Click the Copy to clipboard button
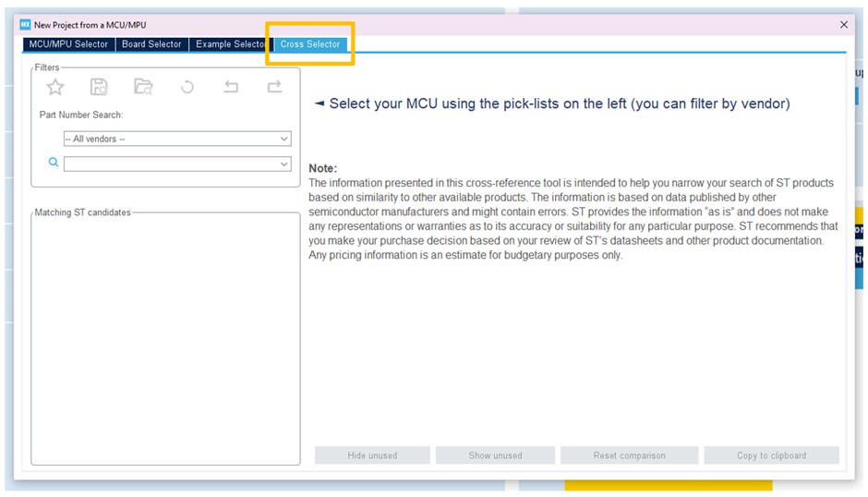 (x=771, y=455)
